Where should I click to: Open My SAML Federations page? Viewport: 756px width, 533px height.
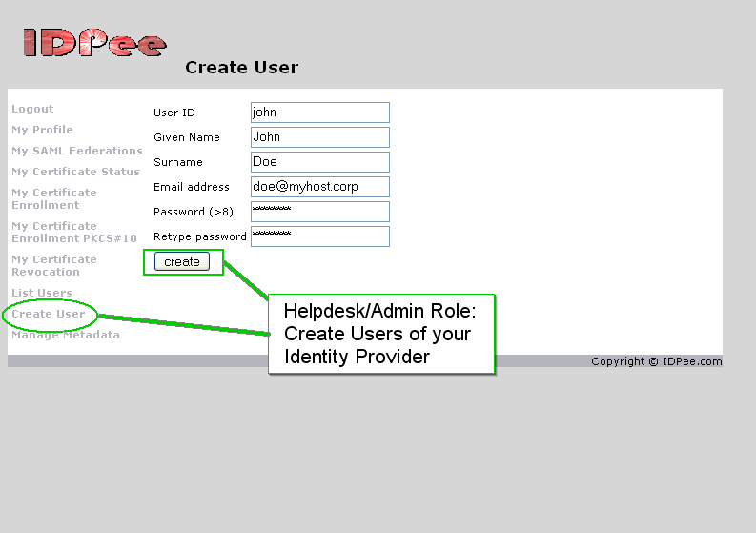click(77, 151)
